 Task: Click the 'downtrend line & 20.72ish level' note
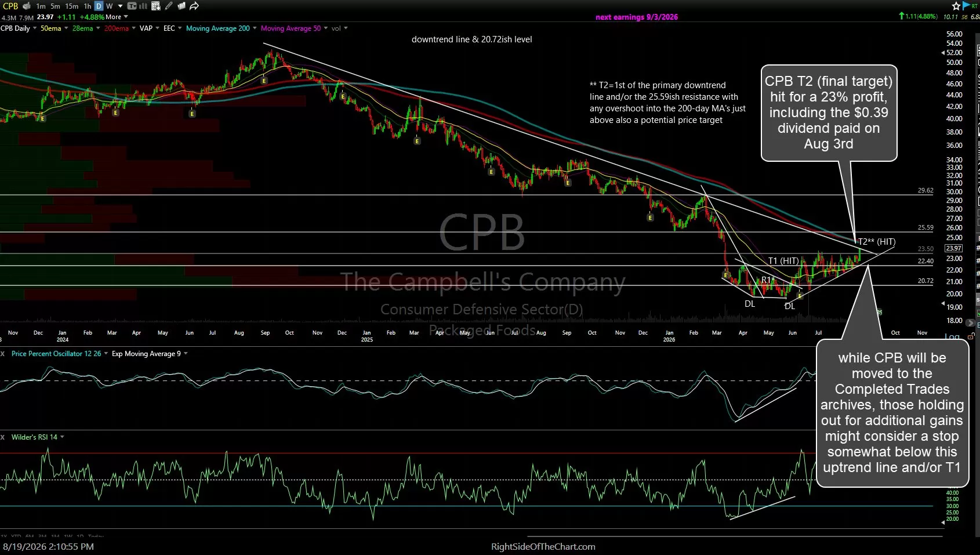tap(471, 39)
